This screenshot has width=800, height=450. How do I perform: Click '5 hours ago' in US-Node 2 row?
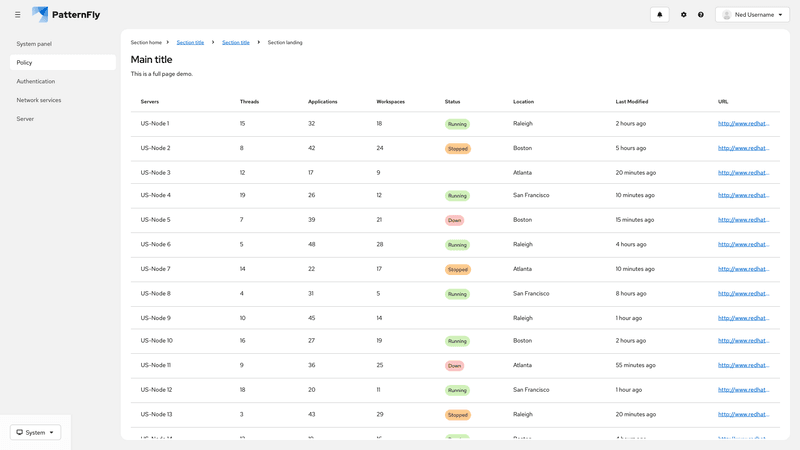631,148
